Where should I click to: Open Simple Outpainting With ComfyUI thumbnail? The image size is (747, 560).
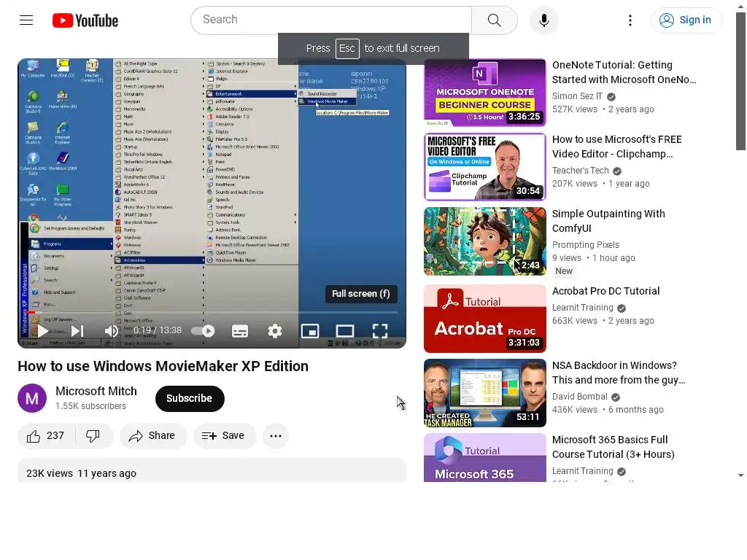coord(484,241)
